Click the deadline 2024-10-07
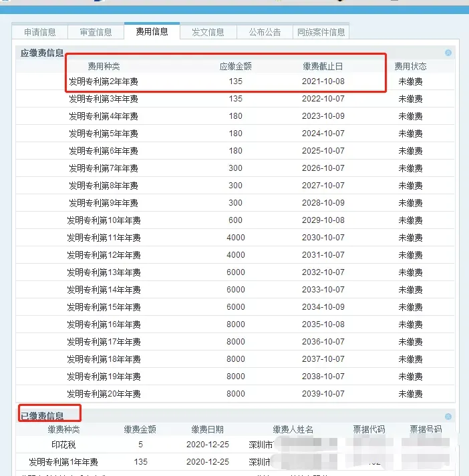 pos(323,134)
